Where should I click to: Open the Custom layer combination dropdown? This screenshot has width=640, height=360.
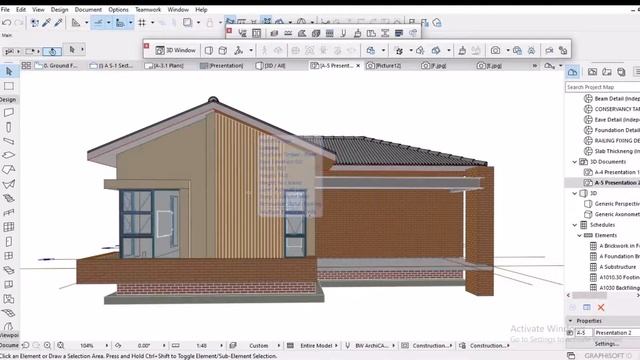point(279,345)
